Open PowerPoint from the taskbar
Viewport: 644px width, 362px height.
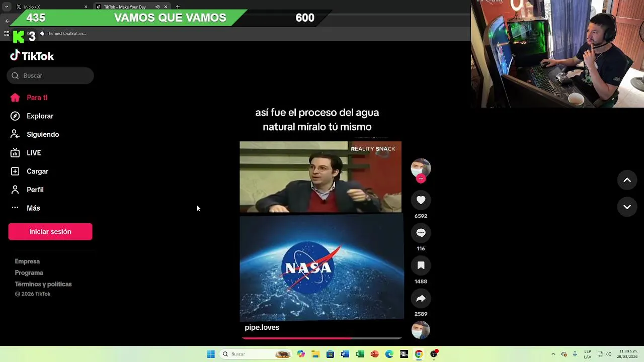[x=374, y=354]
